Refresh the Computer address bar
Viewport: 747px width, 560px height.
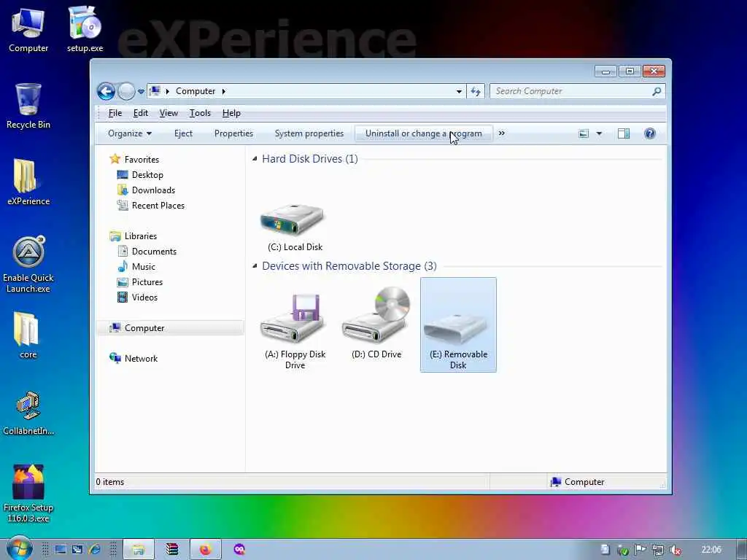(x=476, y=91)
